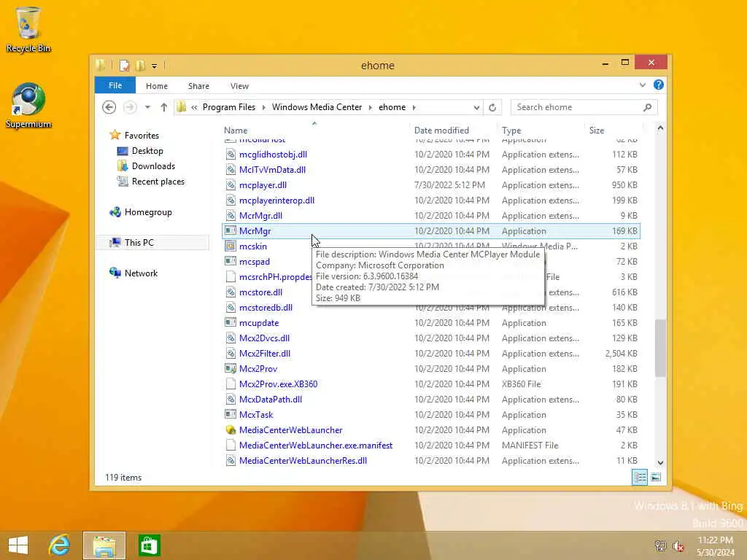Select the mcglidhostobj.dll file icon

point(231,155)
